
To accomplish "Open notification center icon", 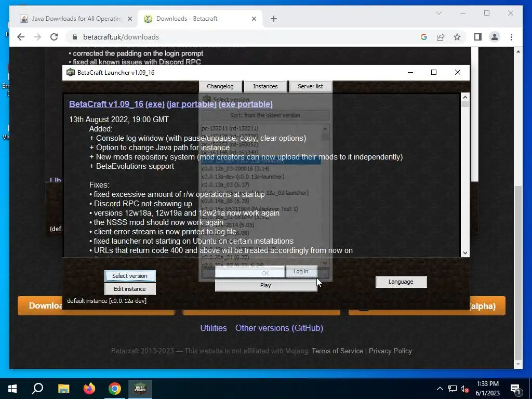I will pos(515,389).
